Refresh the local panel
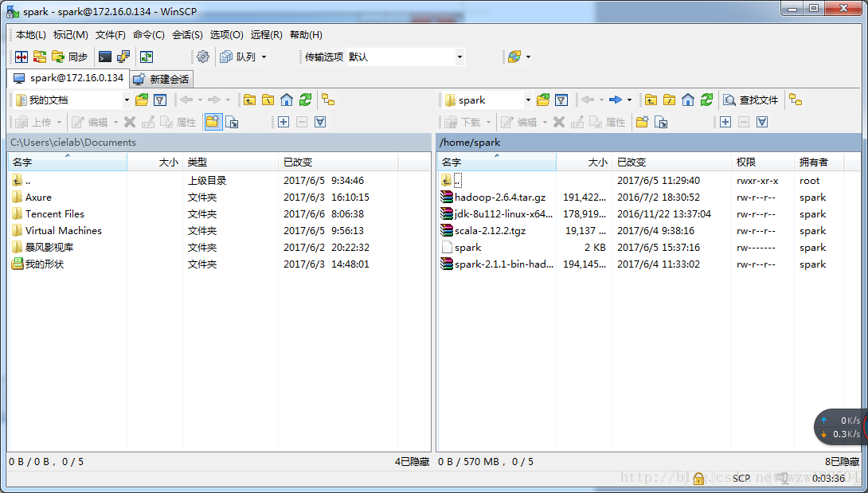This screenshot has width=868, height=493. pos(305,100)
